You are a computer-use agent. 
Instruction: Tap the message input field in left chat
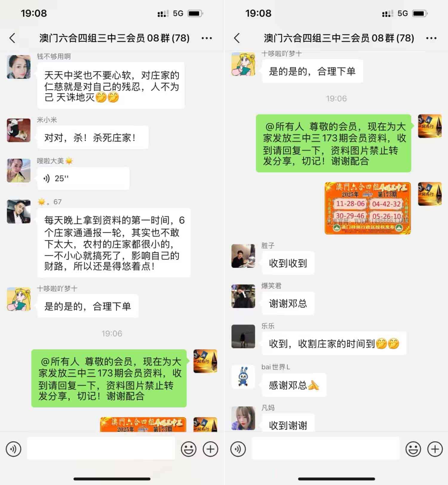(101, 448)
